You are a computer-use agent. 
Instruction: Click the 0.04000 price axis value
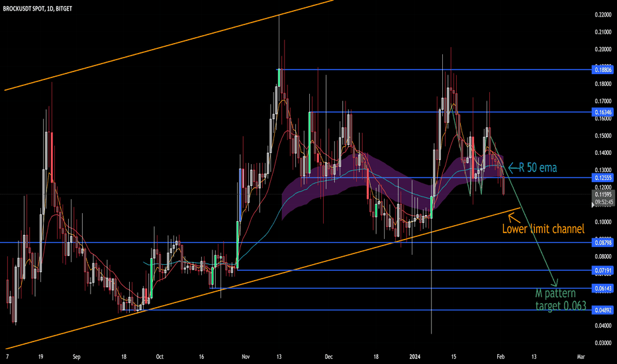pyautogui.click(x=603, y=326)
